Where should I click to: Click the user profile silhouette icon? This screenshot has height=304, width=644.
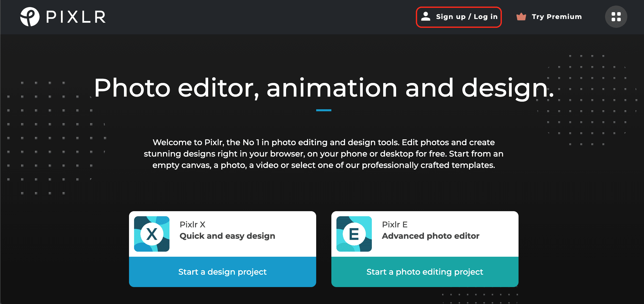[426, 16]
